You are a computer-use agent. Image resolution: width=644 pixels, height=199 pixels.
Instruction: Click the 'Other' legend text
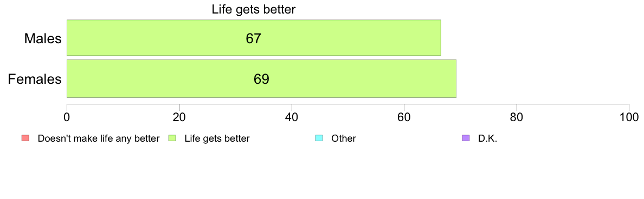[x=344, y=138]
